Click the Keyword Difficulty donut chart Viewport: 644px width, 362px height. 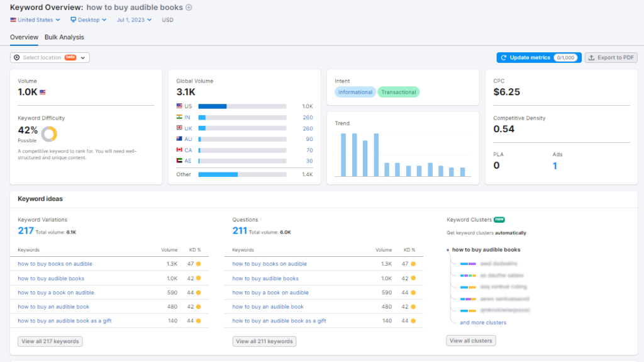(x=49, y=133)
